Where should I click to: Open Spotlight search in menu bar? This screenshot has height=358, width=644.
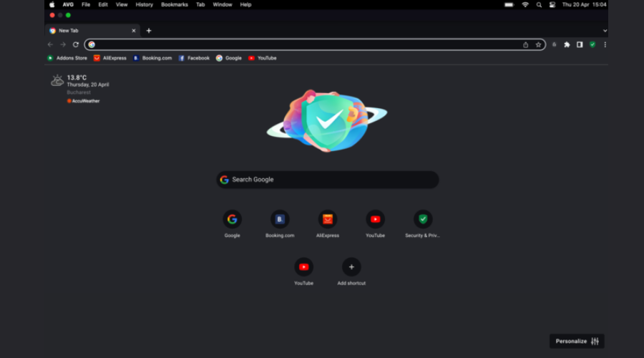[539, 4]
